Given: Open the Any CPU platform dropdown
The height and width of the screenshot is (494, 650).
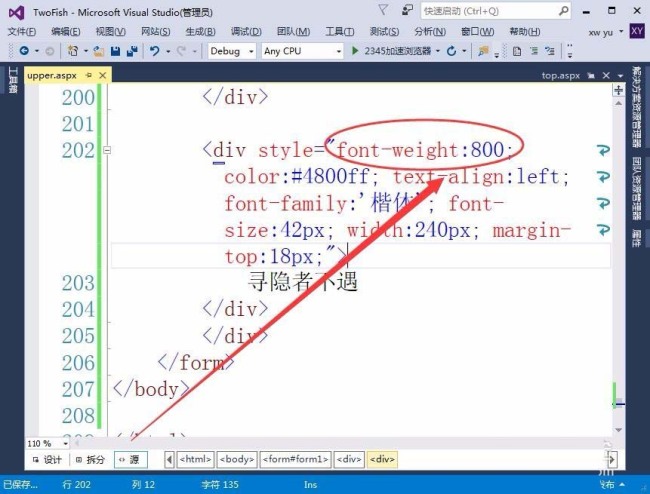Looking at the screenshot, I should 302,51.
